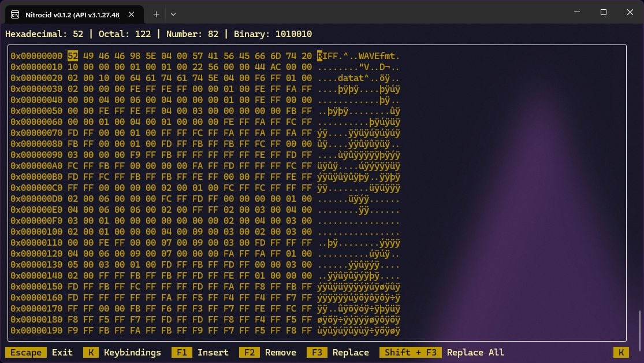Switch to the Nitrocid v0.1.2 tab
Screen dimensions: 644x363
tap(69, 13)
